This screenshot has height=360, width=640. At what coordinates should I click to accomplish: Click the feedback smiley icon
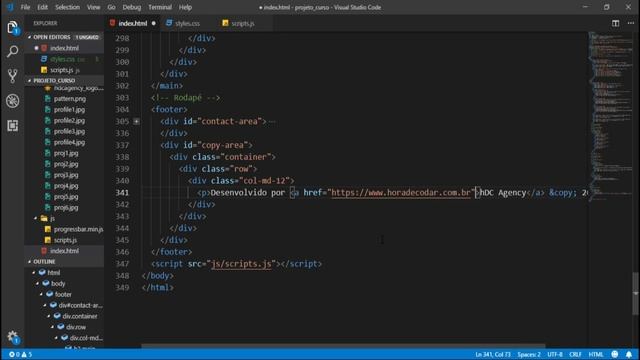pos(615,354)
